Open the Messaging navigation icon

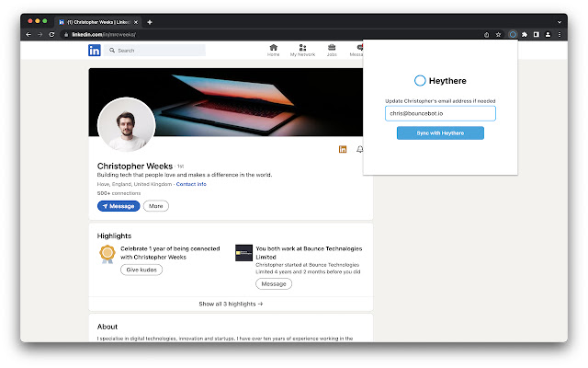point(357,50)
